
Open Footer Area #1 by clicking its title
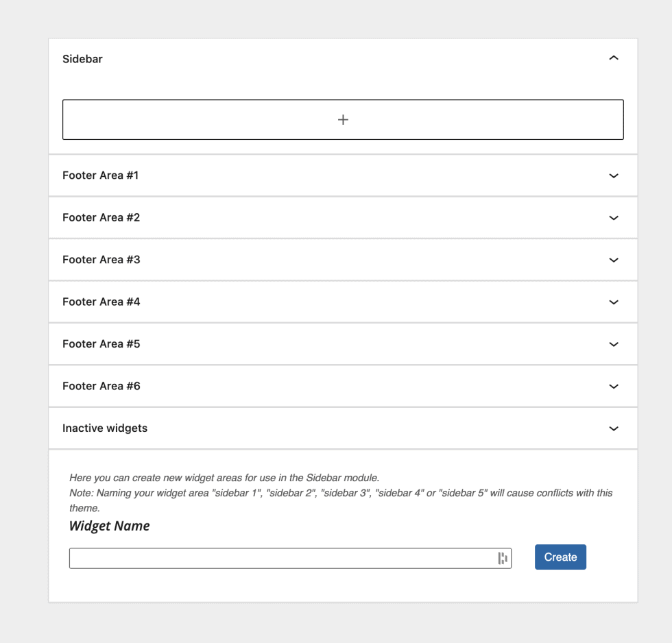(100, 175)
